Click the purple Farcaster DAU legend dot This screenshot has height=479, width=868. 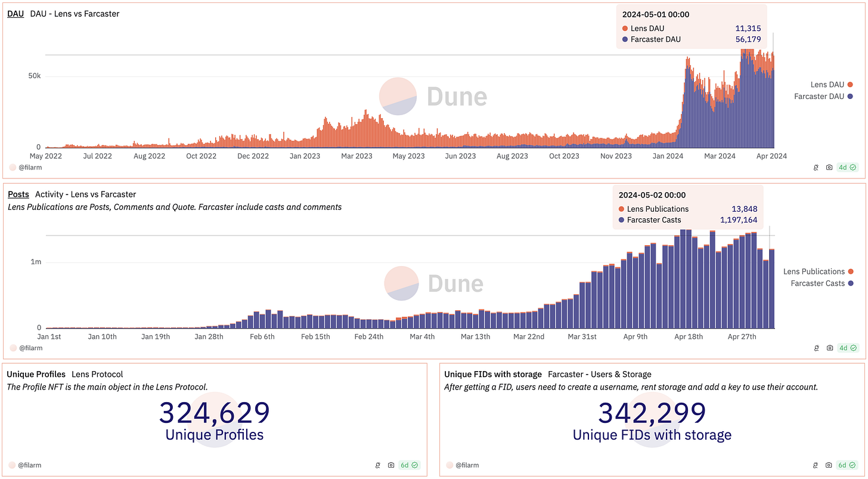click(851, 96)
